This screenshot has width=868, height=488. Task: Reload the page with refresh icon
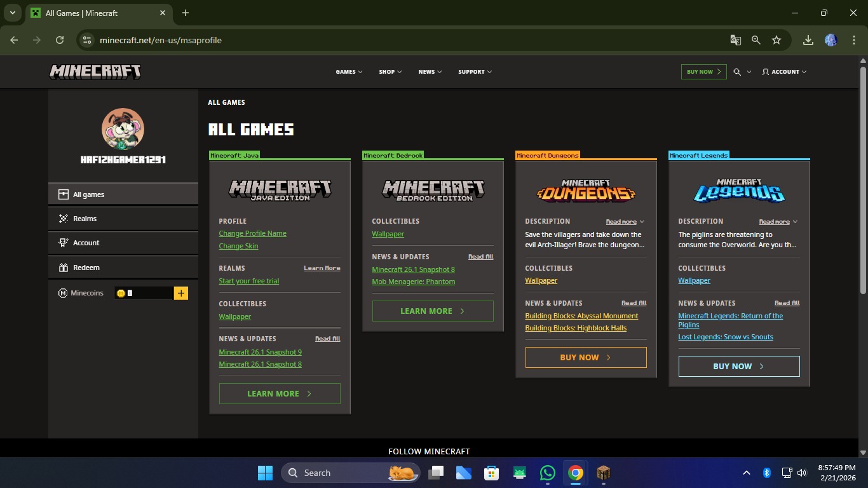click(60, 40)
